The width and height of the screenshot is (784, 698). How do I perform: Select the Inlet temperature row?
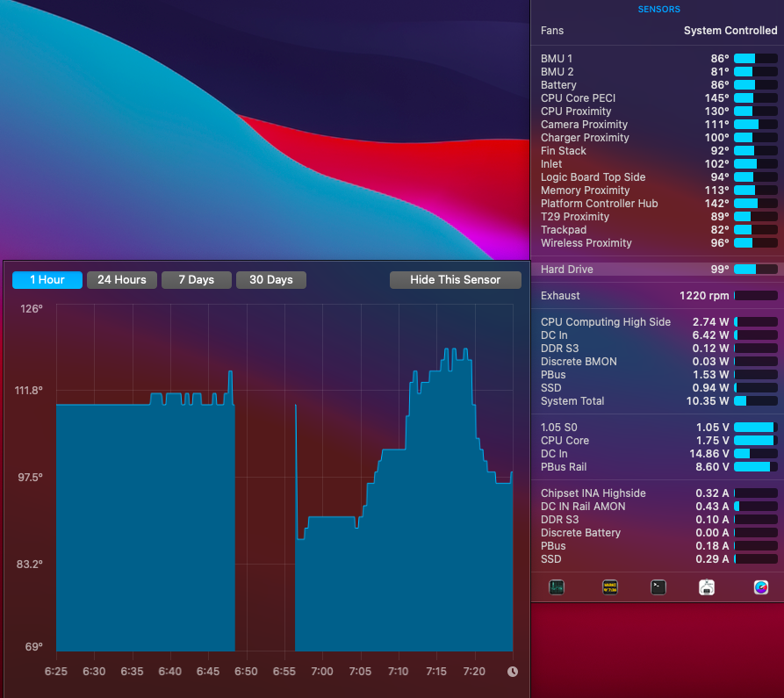coord(658,164)
